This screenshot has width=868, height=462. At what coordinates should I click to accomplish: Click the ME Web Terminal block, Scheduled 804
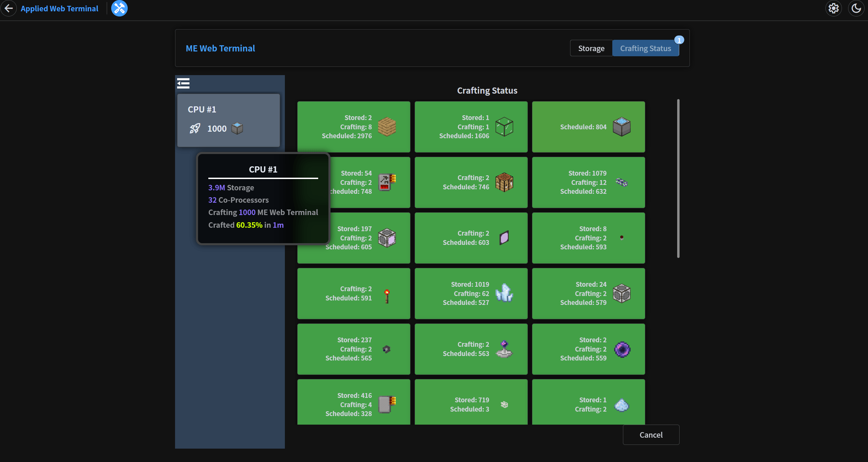point(622,127)
